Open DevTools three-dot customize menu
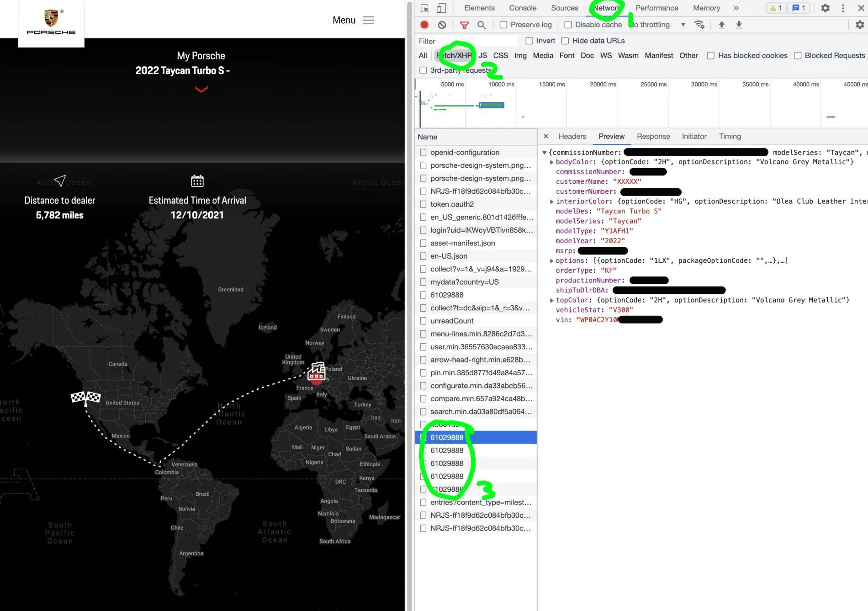The image size is (868, 611). 843,8
